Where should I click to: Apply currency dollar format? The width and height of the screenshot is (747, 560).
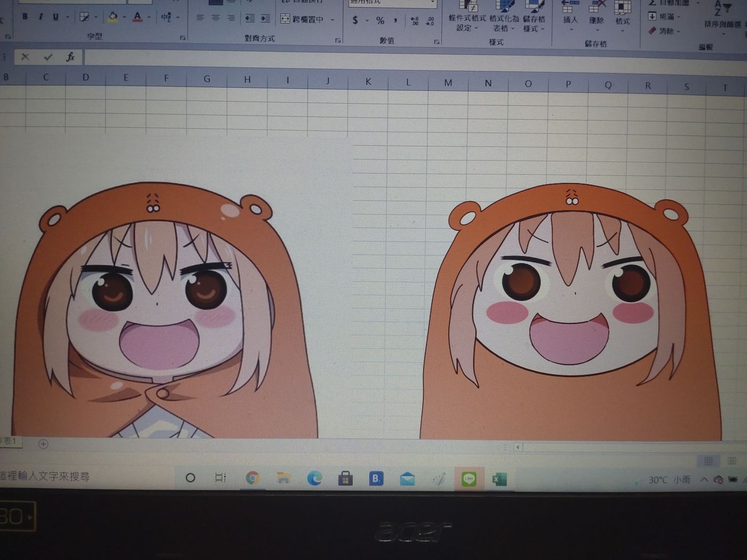tap(355, 20)
